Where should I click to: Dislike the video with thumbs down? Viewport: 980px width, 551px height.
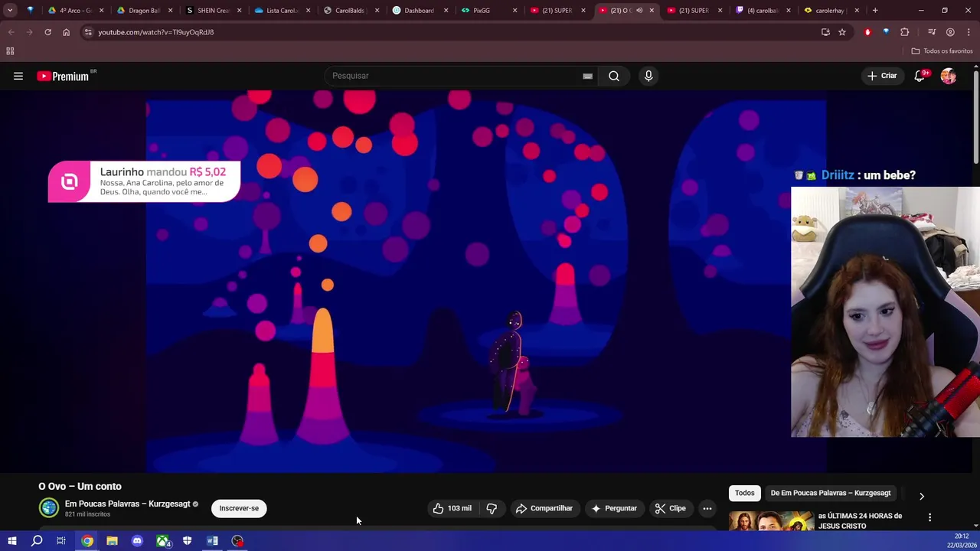tap(492, 508)
